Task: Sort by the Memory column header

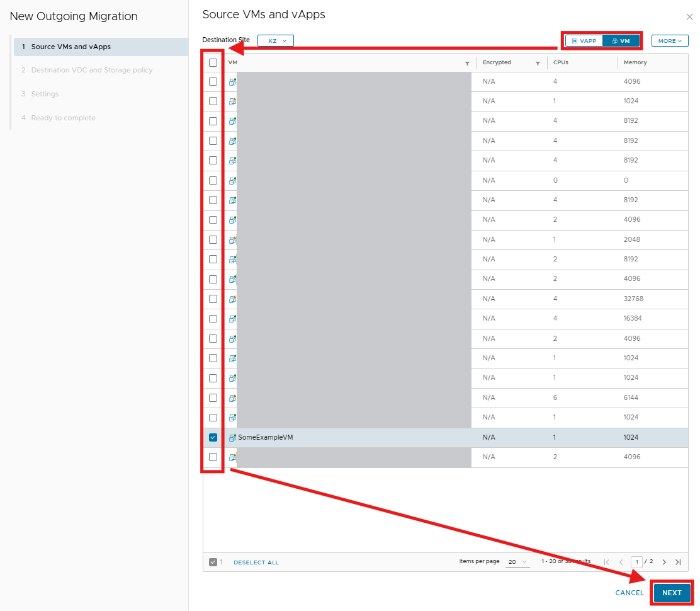Action: click(x=635, y=62)
